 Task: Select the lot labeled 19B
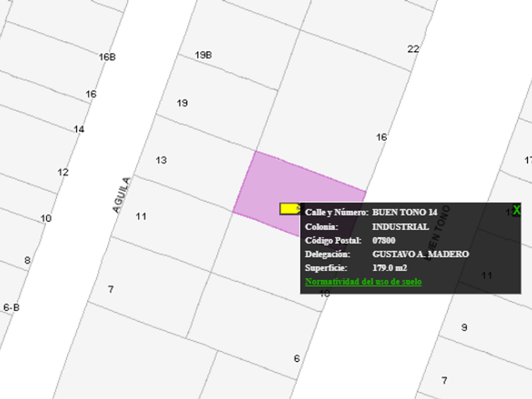point(203,55)
